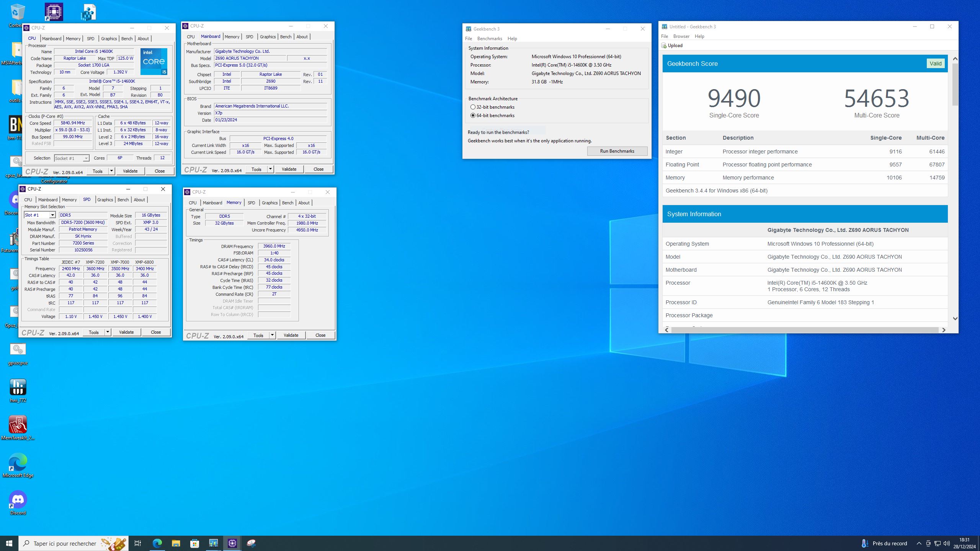Switch to CPU-Z taskbar icon
This screenshot has width=980, height=551.
coord(232,543)
